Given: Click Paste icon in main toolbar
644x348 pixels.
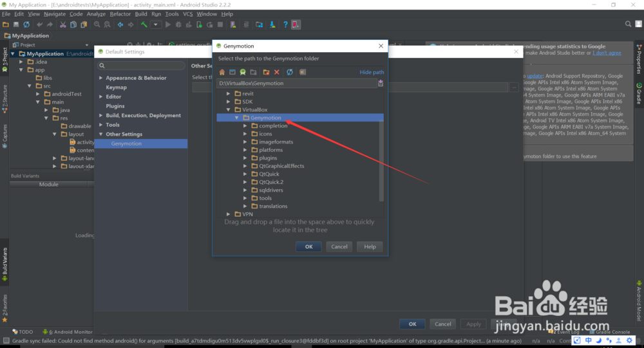Looking at the screenshot, I should click(84, 24).
